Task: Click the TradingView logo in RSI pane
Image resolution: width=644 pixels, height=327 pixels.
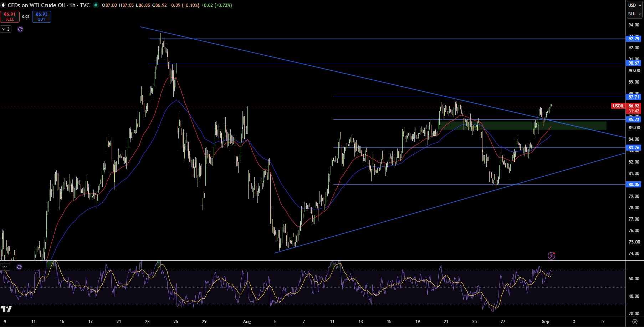Action: 6,309
